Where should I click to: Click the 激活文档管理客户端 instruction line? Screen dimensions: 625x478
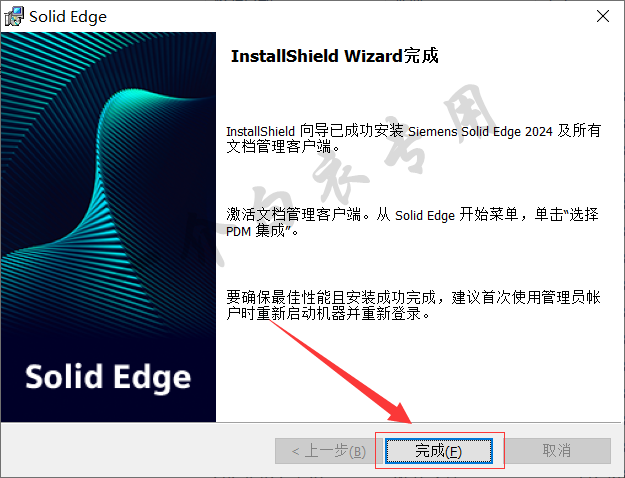coord(412,215)
